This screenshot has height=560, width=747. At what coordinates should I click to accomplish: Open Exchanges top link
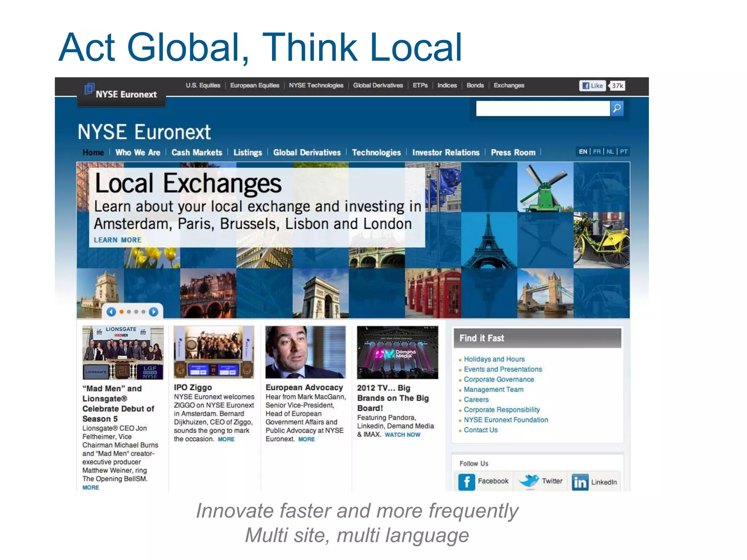coord(509,85)
